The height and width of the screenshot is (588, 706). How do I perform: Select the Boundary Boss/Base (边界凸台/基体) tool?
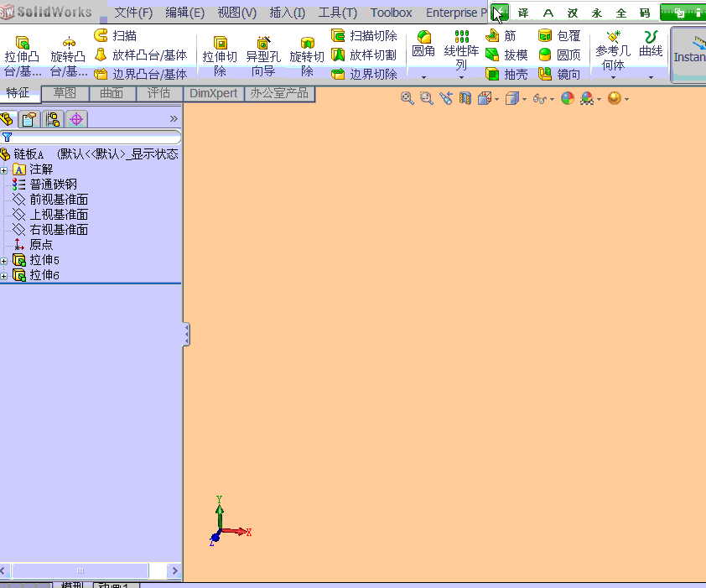coord(141,74)
